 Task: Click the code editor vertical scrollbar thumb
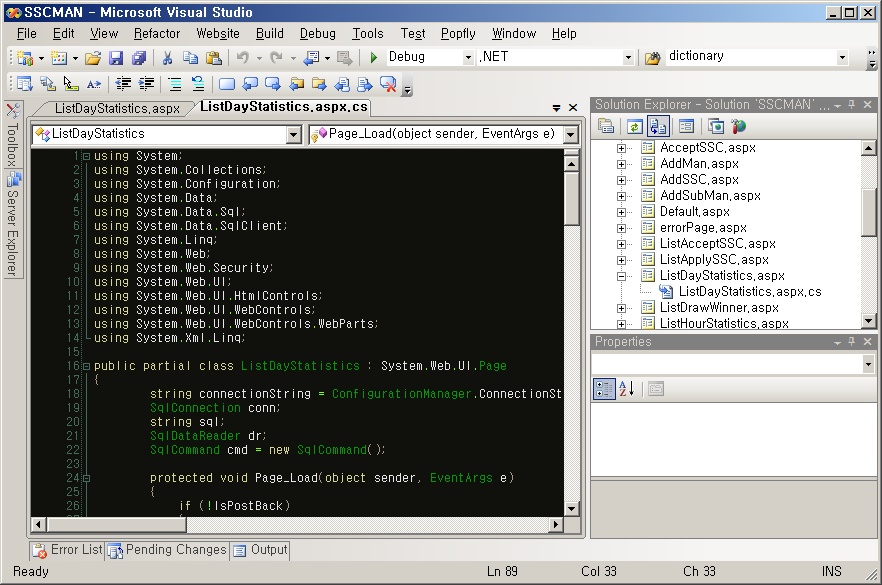coord(572,199)
